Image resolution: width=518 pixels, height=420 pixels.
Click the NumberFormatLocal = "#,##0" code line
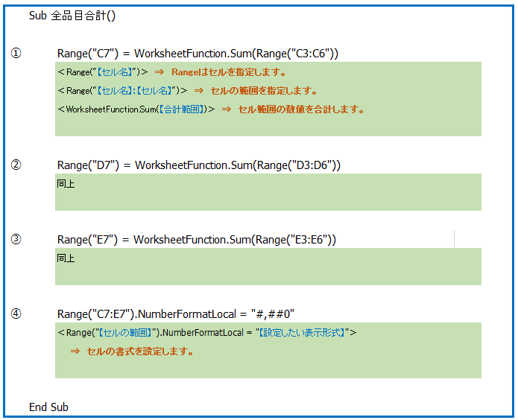pyautogui.click(x=176, y=314)
